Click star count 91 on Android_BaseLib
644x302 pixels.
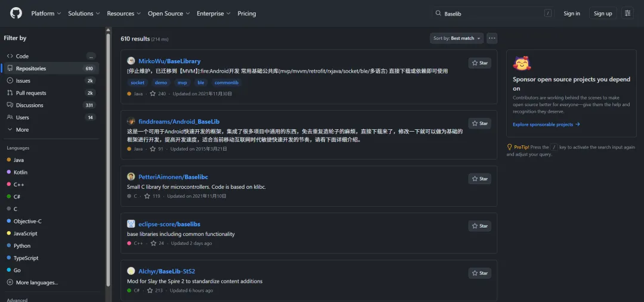pyautogui.click(x=156, y=149)
